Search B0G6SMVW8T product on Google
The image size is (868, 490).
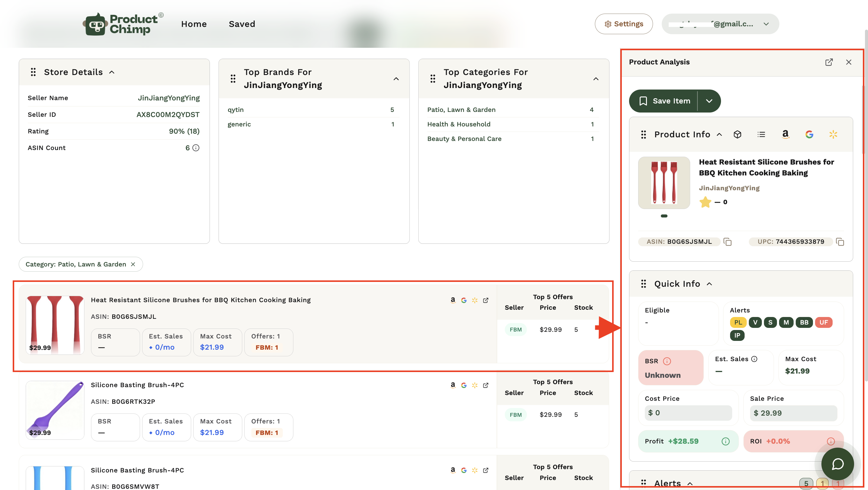tap(464, 470)
